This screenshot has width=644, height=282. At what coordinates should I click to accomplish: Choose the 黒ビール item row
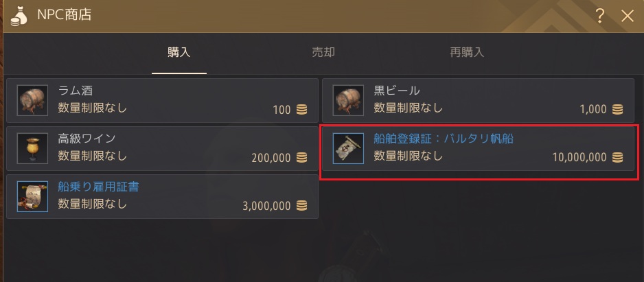(x=478, y=101)
